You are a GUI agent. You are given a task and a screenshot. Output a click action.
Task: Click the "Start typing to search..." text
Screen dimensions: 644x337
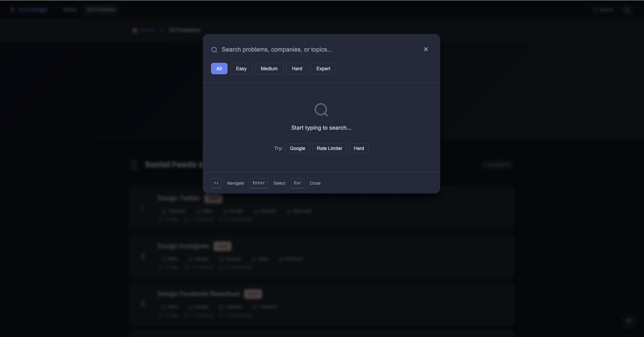[x=321, y=128]
